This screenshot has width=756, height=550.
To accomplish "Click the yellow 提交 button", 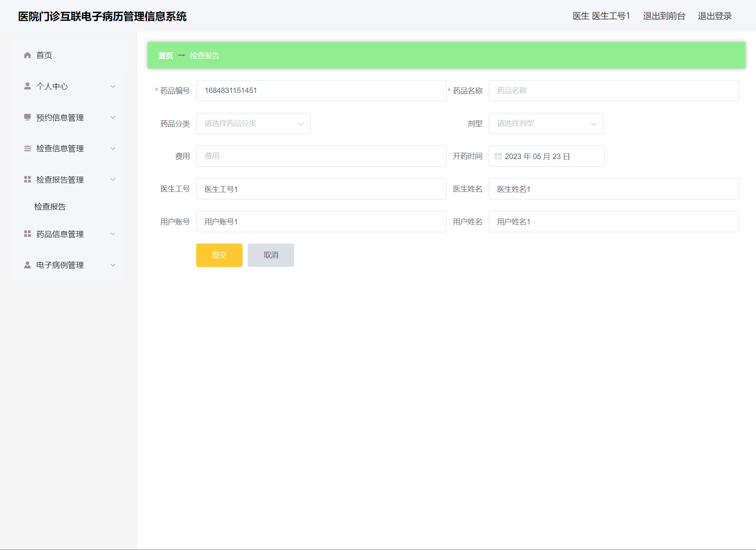I will pos(219,255).
